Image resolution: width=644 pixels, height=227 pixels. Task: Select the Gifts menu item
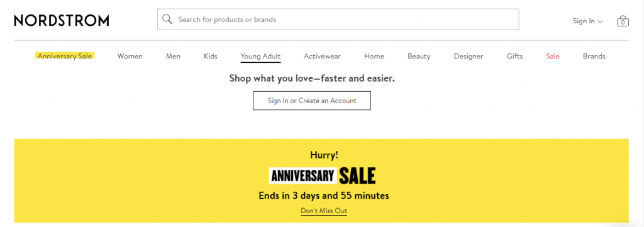point(514,56)
